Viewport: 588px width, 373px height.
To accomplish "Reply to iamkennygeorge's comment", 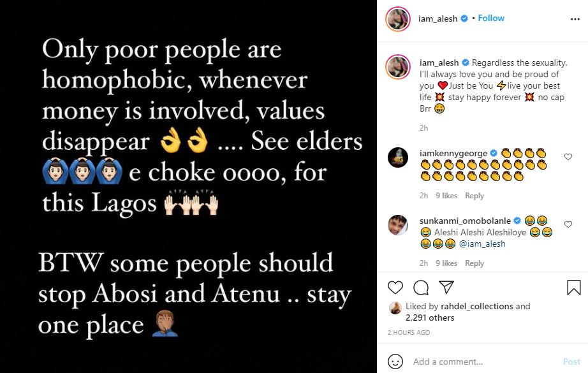I will pyautogui.click(x=474, y=196).
